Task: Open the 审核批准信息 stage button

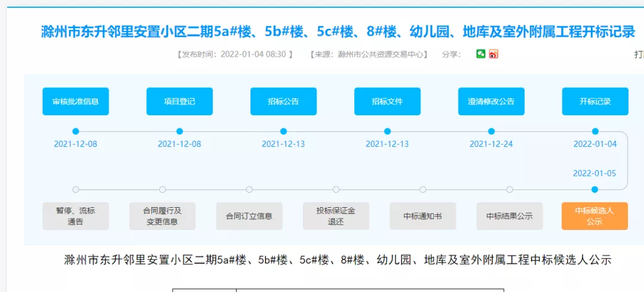Action: [76, 101]
